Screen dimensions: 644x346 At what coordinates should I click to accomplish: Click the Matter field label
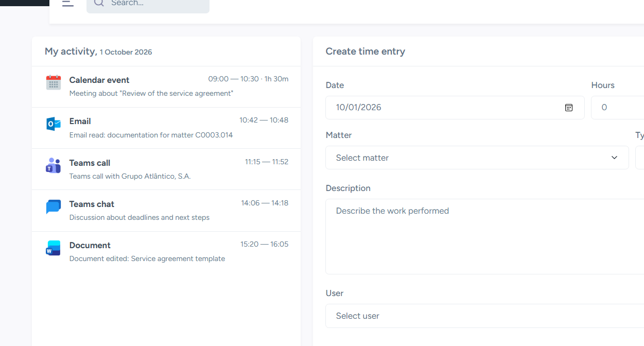pos(339,135)
